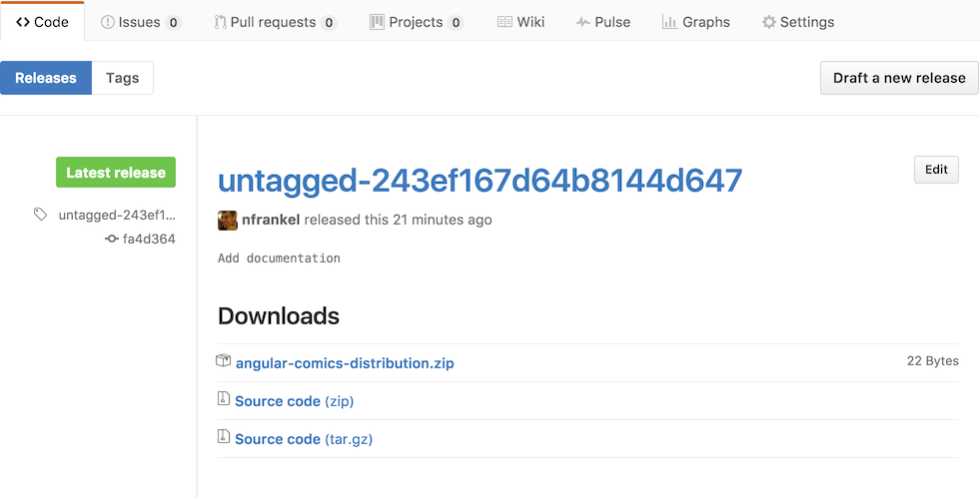This screenshot has width=980, height=500.
Task: Click the Issues count badge
Action: [173, 23]
